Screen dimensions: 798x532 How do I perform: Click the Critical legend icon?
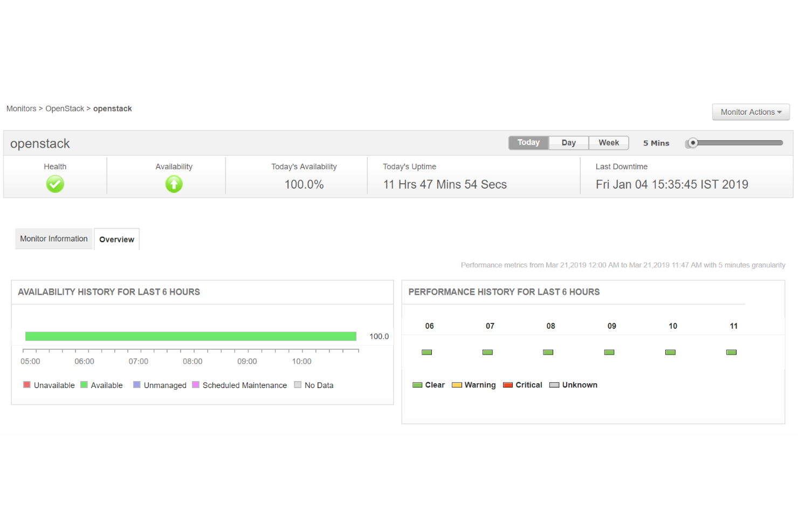click(507, 384)
